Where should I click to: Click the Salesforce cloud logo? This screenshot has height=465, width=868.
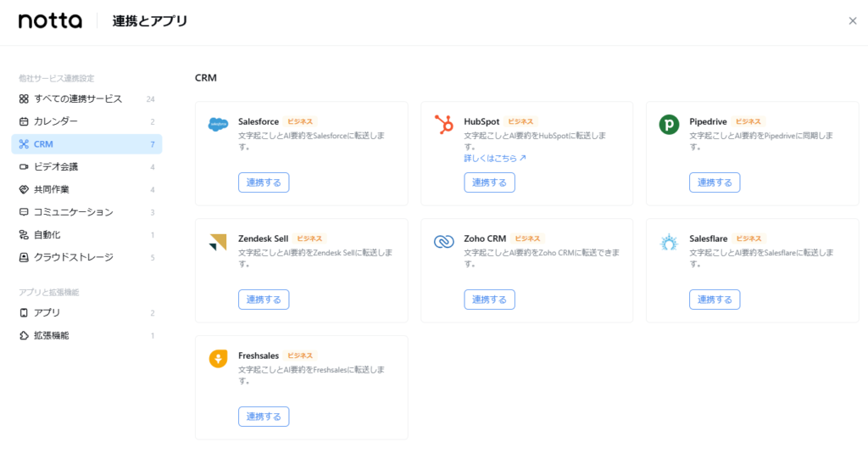218,124
